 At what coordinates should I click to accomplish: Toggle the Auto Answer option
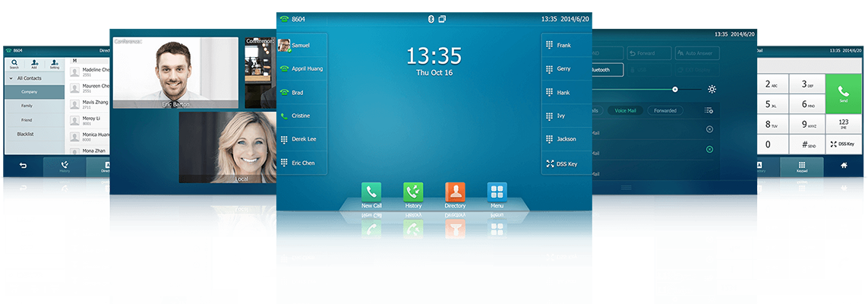(693, 53)
